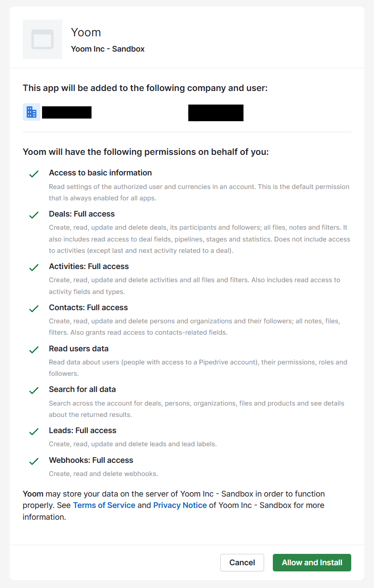This screenshot has height=588, width=374.
Task: Click checkmark beside Access to basic information
Action: [34, 174]
